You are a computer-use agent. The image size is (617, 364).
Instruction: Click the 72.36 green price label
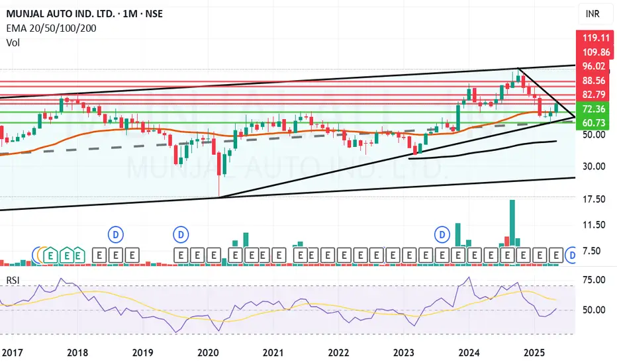593,109
